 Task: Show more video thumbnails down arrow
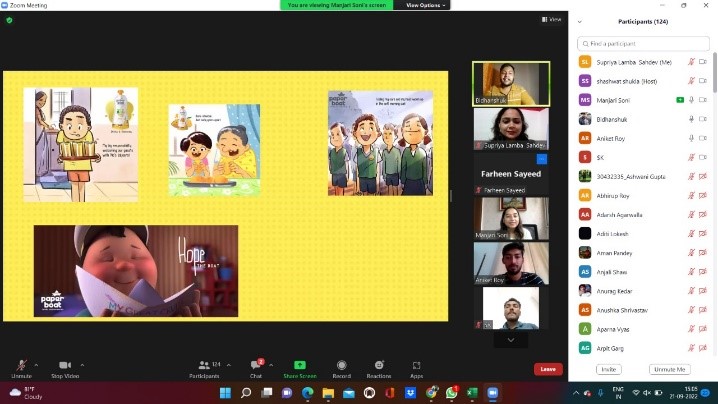coord(511,340)
